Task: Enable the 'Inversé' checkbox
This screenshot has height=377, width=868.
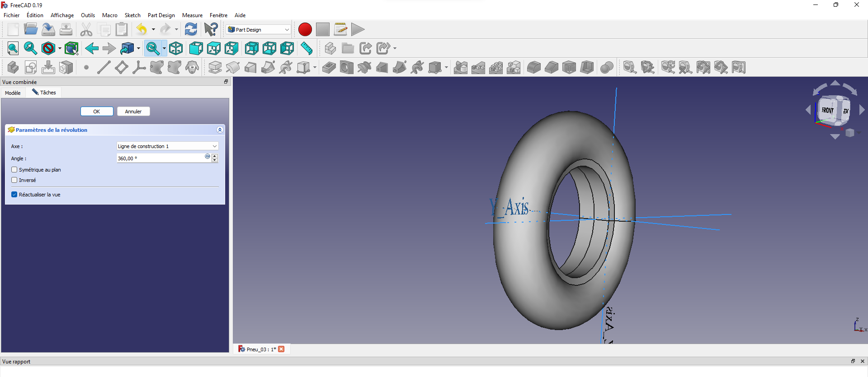Action: point(14,180)
